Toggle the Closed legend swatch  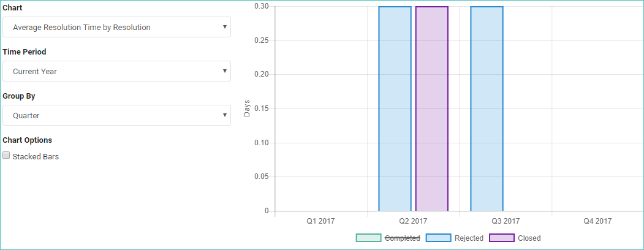pyautogui.click(x=502, y=238)
